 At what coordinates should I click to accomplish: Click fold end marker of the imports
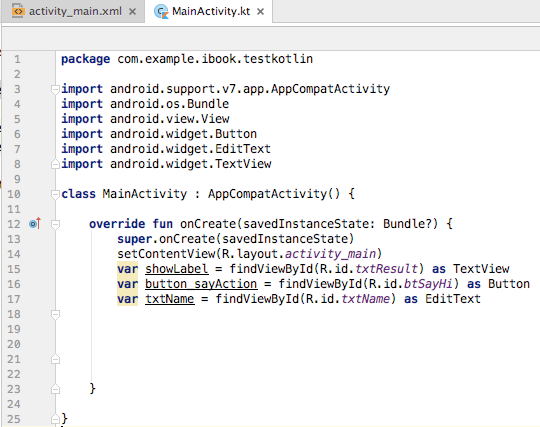(x=55, y=164)
